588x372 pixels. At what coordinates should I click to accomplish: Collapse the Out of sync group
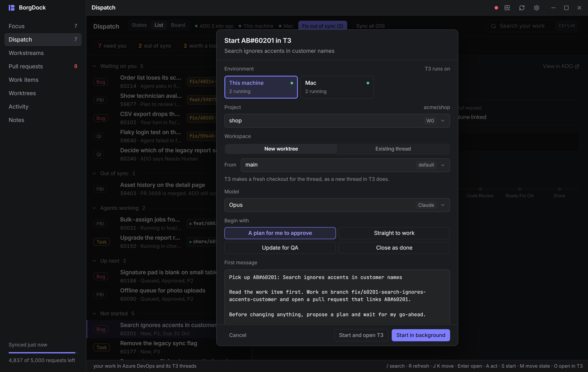tap(94, 173)
